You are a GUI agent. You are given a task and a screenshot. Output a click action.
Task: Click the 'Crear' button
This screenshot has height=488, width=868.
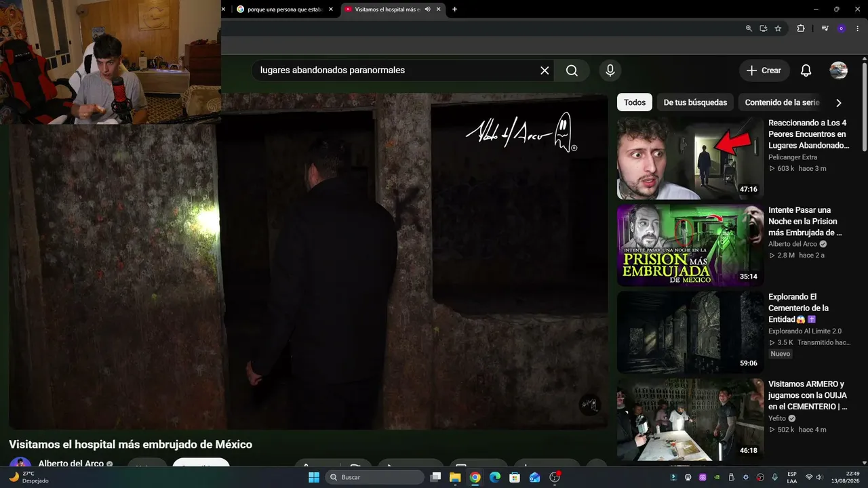pos(764,70)
